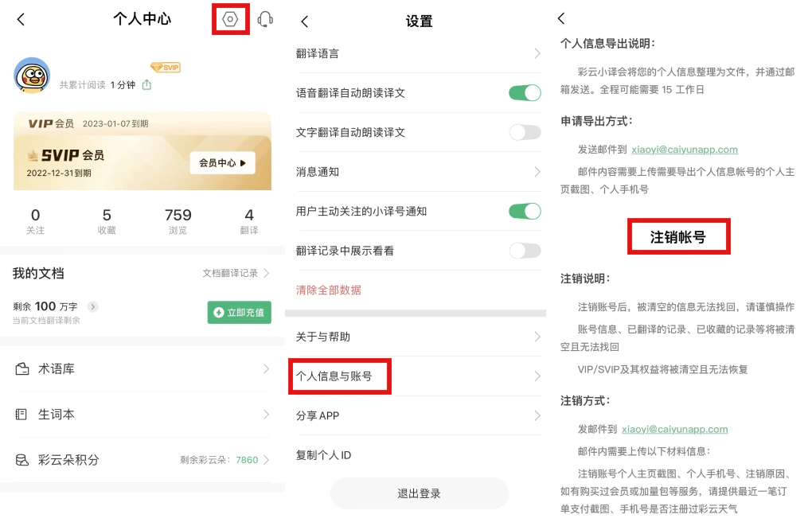This screenshot has width=812, height=522.
Task: Open 文档翻译记录 history
Action: [x=236, y=273]
